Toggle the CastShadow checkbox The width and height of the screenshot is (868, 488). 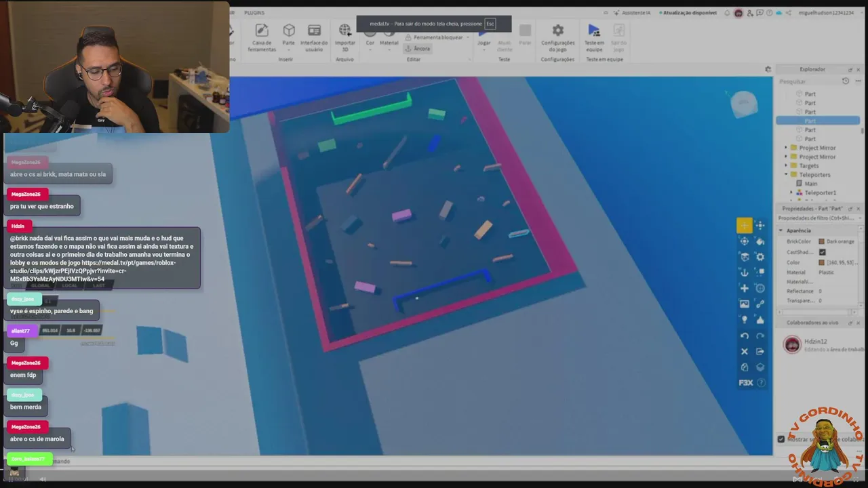tap(823, 252)
